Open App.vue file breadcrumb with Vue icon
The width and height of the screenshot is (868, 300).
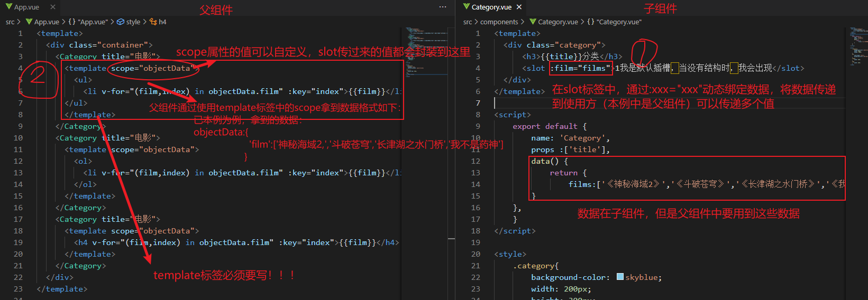pyautogui.click(x=43, y=22)
